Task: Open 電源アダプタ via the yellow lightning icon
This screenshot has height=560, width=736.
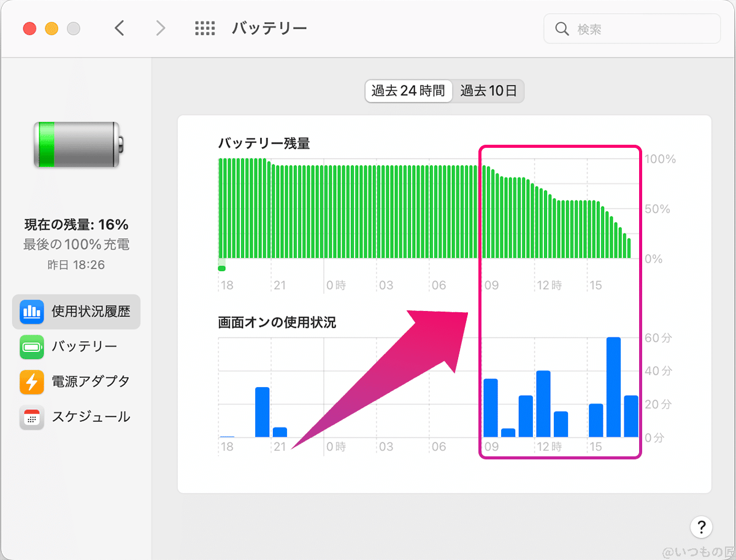Action: click(31, 382)
